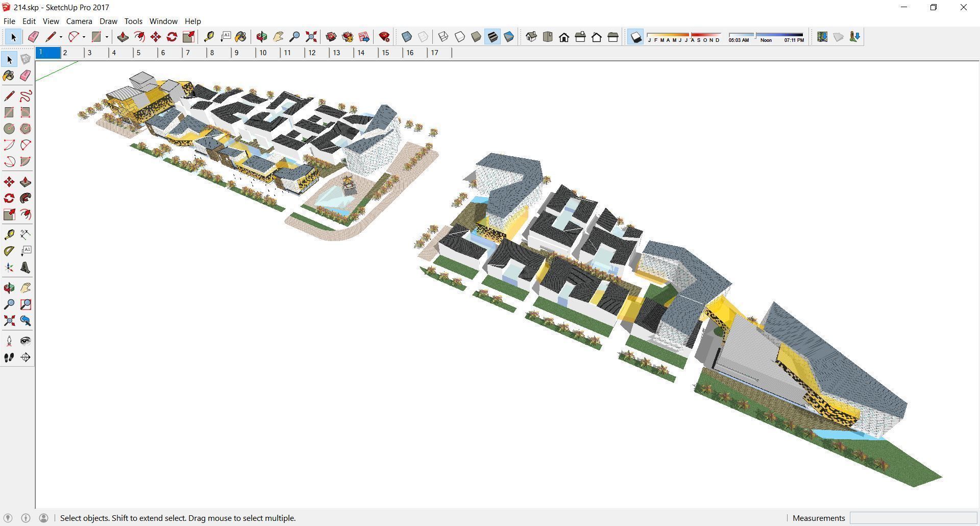Activate the Follow Me tool
The height and width of the screenshot is (526, 980).
coord(26,198)
